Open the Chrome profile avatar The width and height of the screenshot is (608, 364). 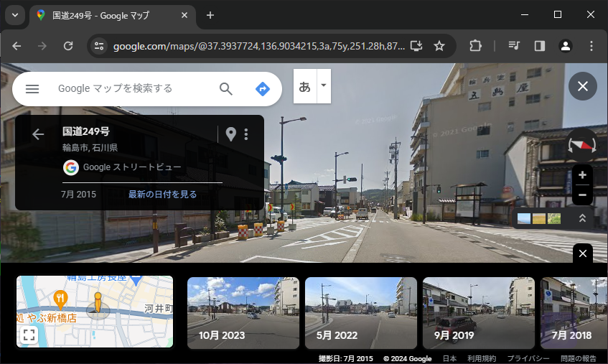(x=566, y=46)
